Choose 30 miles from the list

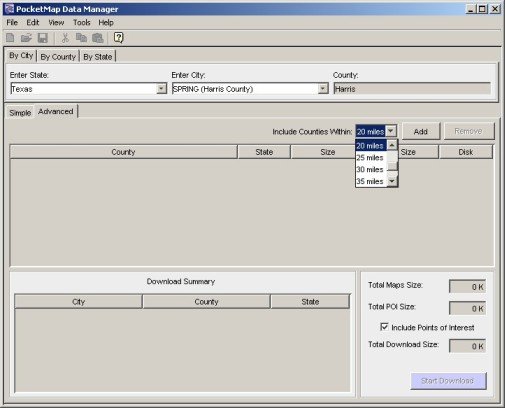pos(371,169)
